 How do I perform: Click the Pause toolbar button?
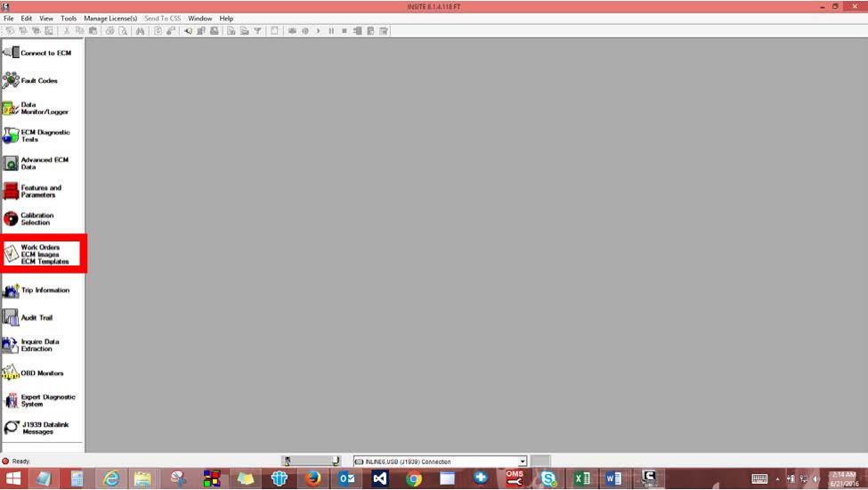[331, 31]
